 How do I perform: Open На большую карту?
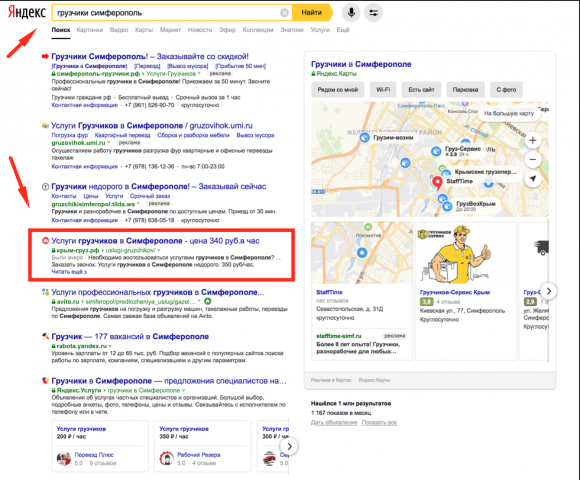509,113
